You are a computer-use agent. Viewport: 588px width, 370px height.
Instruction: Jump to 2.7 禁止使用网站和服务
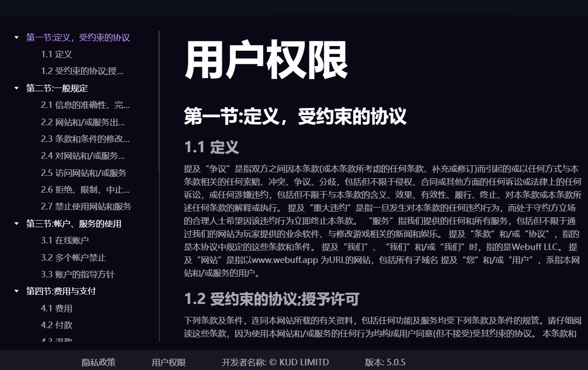coord(86,207)
